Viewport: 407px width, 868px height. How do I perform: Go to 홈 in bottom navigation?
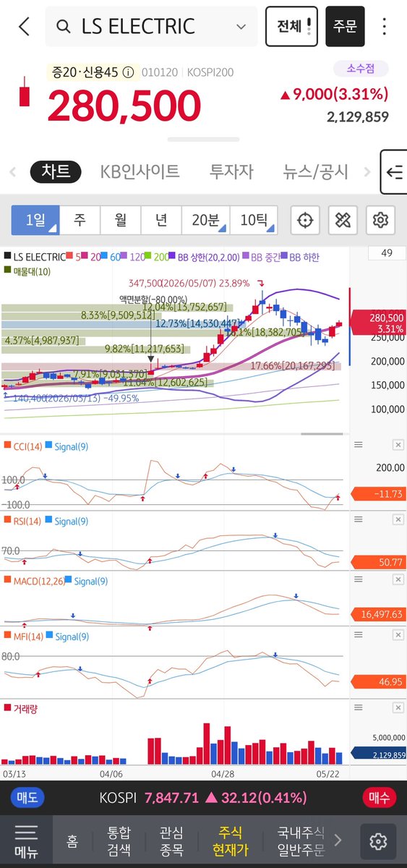[72, 841]
